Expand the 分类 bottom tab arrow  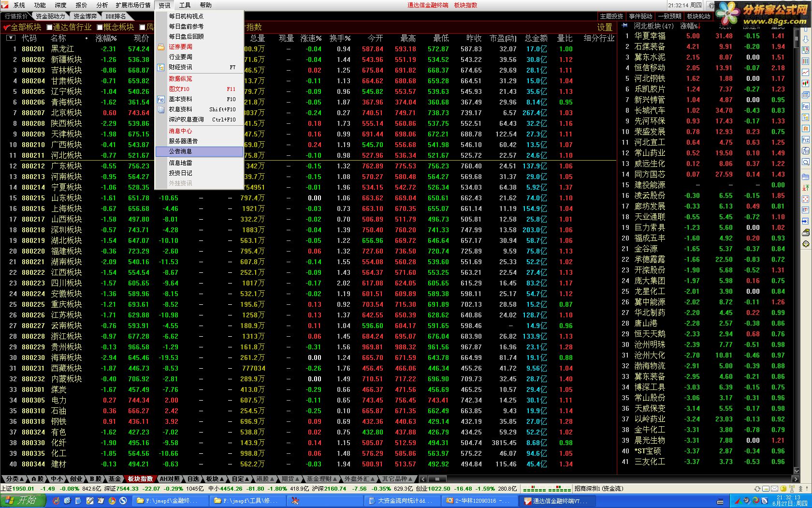(21, 478)
